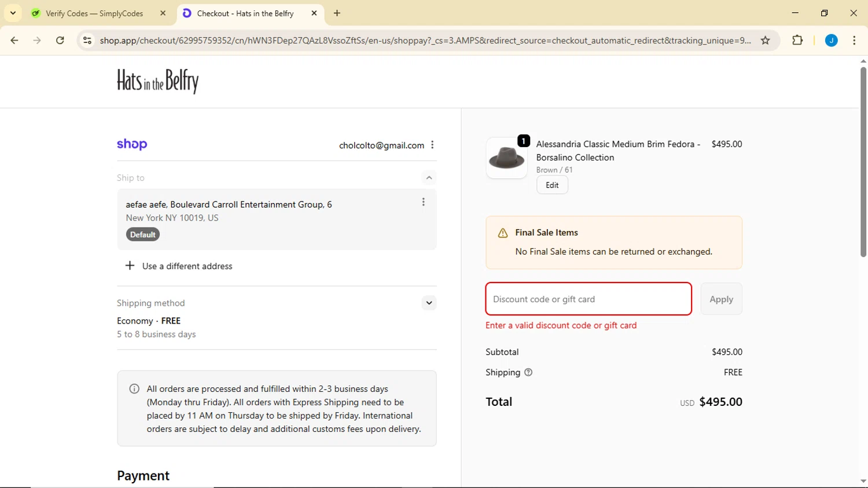Click the Final Sale warning triangle icon
This screenshot has width=868, height=488.
[503, 233]
